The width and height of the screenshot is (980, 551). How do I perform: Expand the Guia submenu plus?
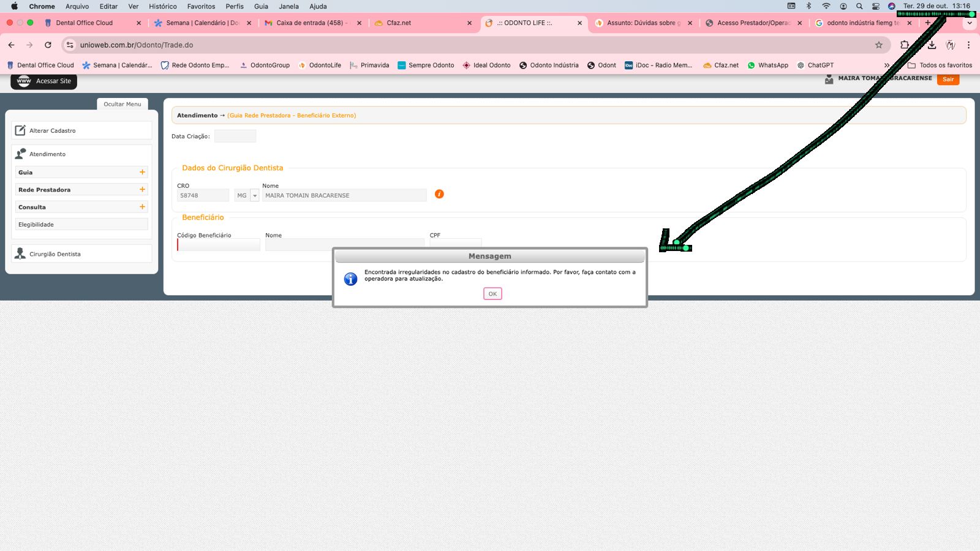point(142,172)
